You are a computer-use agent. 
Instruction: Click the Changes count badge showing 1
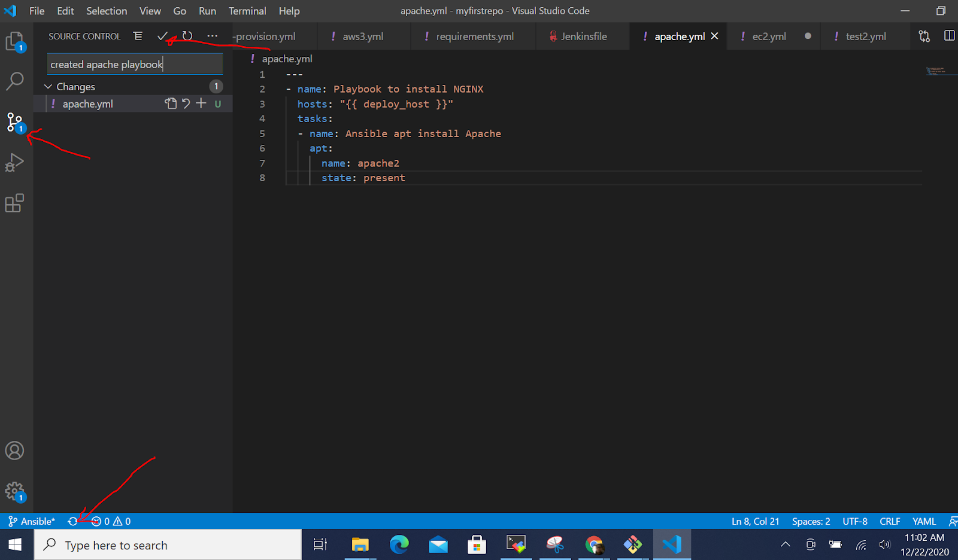coord(216,86)
